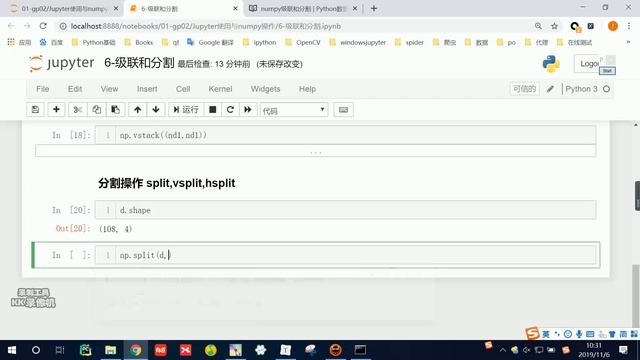
Task: Switch to the first browser tab 01-gp02/Jupyter
Action: point(64,9)
